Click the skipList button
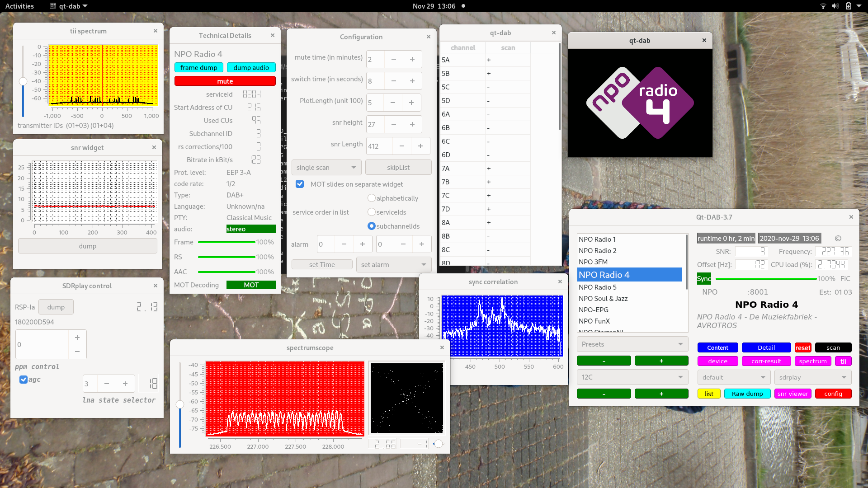The image size is (868, 488). coord(398,167)
